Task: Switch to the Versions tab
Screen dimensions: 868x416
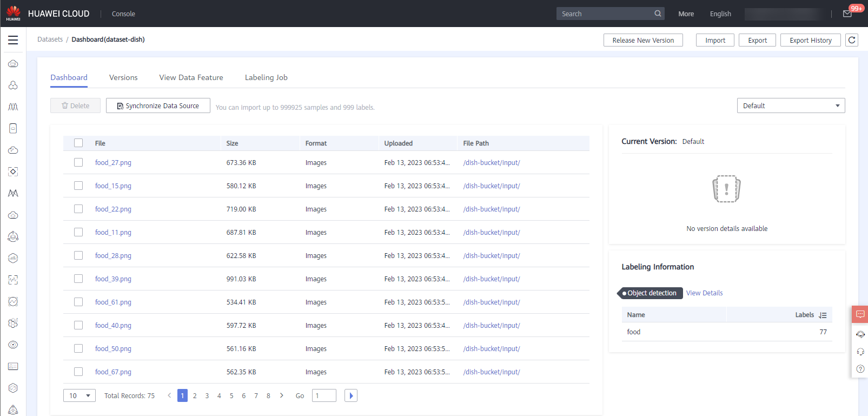Action: 123,77
